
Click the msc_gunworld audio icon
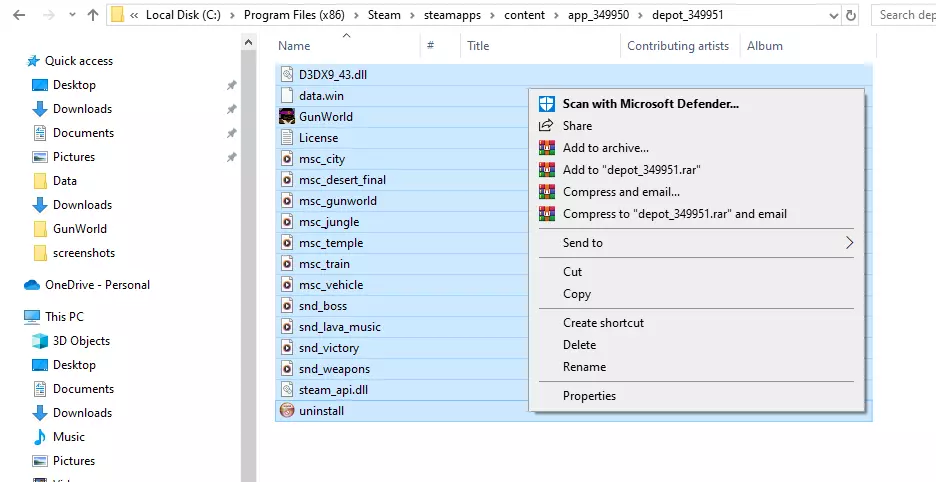coord(287,201)
